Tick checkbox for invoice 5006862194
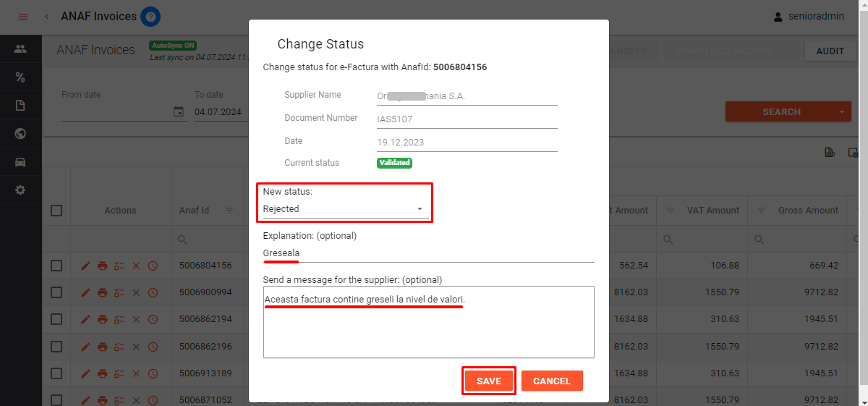This screenshot has width=868, height=406. click(x=56, y=320)
